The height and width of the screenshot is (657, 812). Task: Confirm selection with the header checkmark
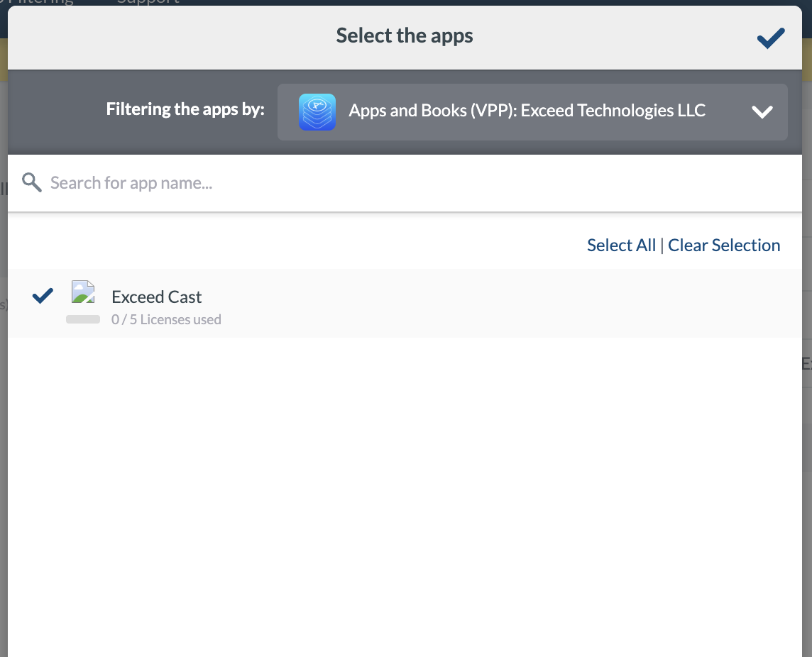(x=771, y=38)
